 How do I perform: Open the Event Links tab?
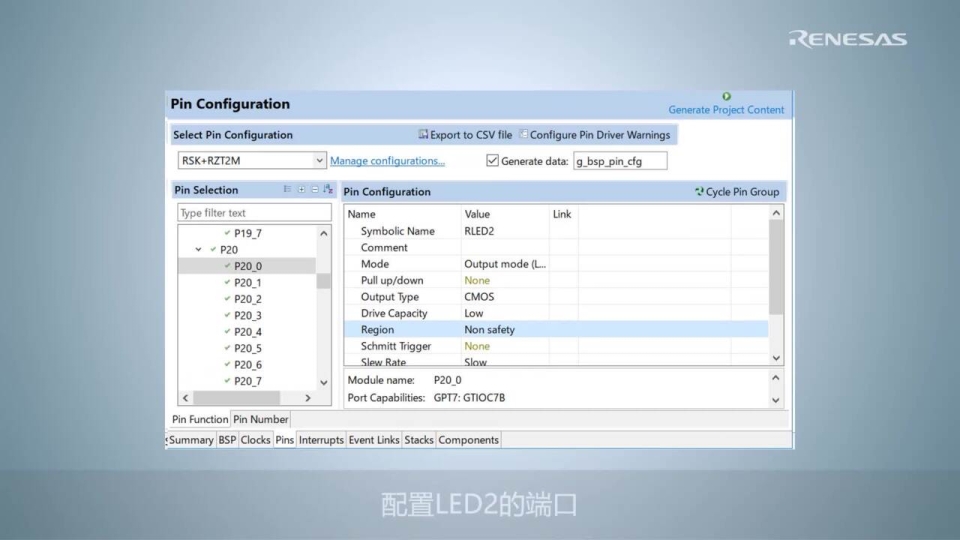click(373, 440)
